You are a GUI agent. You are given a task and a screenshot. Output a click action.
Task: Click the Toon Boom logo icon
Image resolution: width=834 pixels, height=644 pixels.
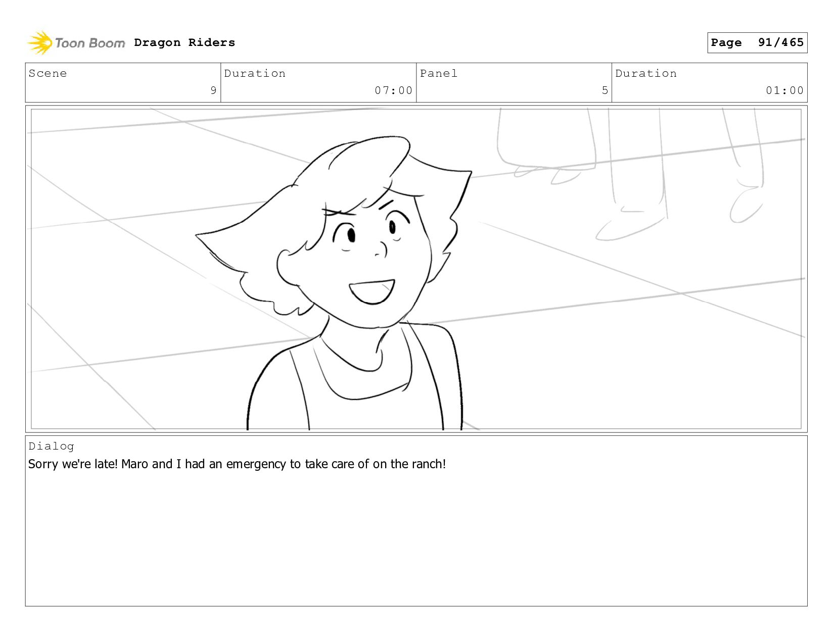pyautogui.click(x=40, y=43)
